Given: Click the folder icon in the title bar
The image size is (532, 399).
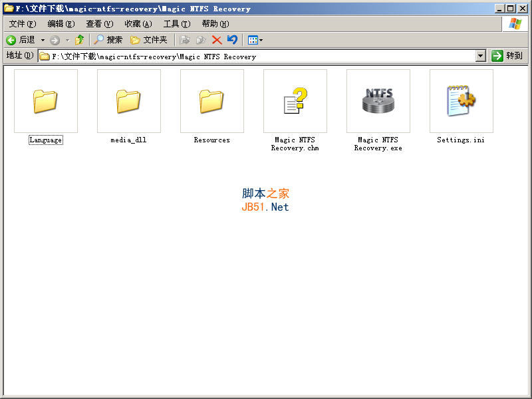Looking at the screenshot, I should pos(9,8).
